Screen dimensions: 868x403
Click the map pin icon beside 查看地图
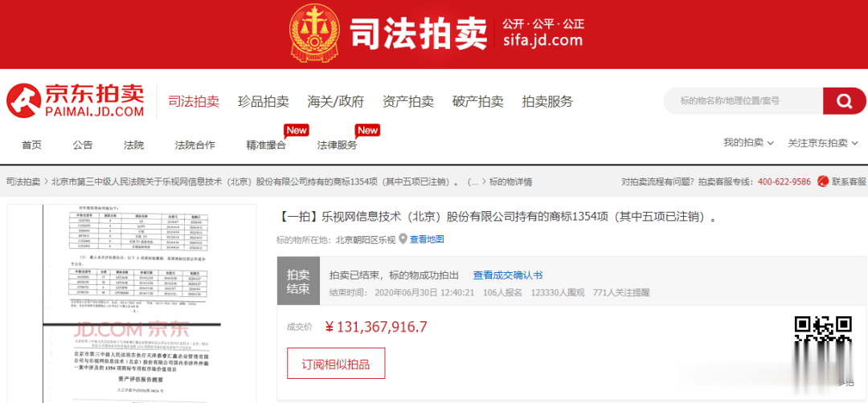coord(403,239)
